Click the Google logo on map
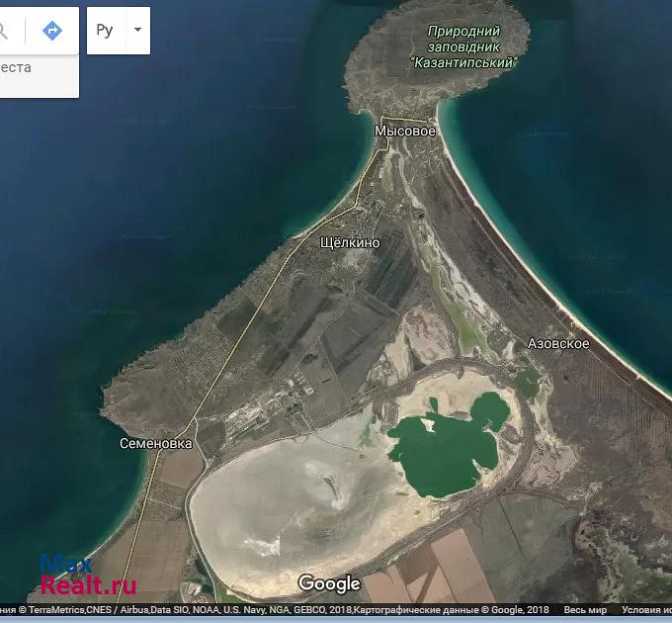The height and width of the screenshot is (623, 672). click(329, 583)
